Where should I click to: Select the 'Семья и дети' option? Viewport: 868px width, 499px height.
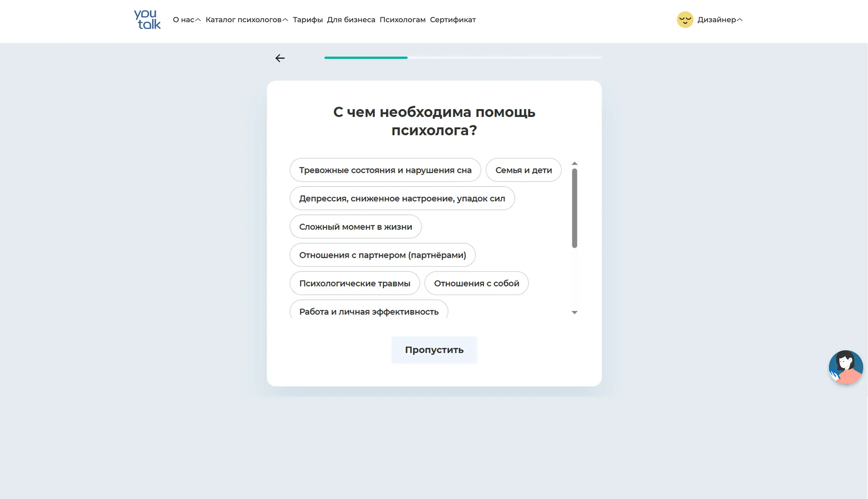coord(523,170)
